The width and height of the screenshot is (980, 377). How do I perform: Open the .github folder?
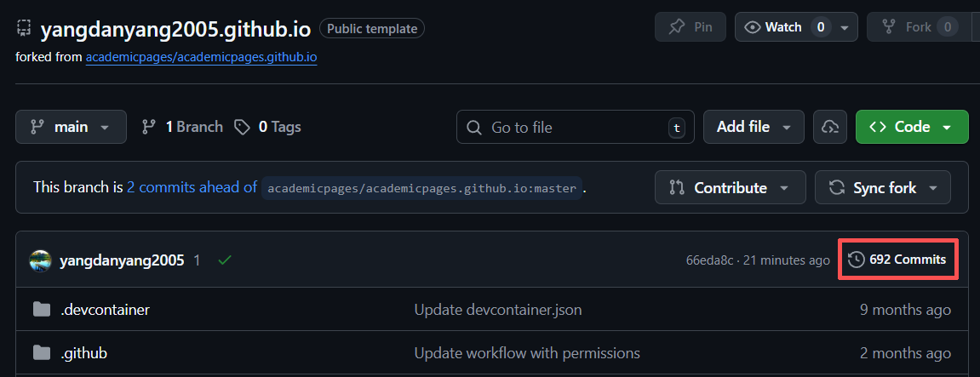pos(83,352)
